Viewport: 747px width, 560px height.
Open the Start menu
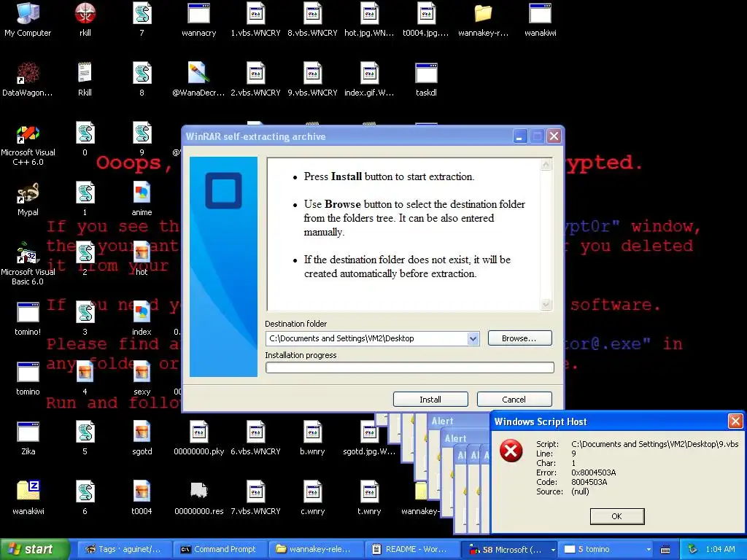coord(34,549)
